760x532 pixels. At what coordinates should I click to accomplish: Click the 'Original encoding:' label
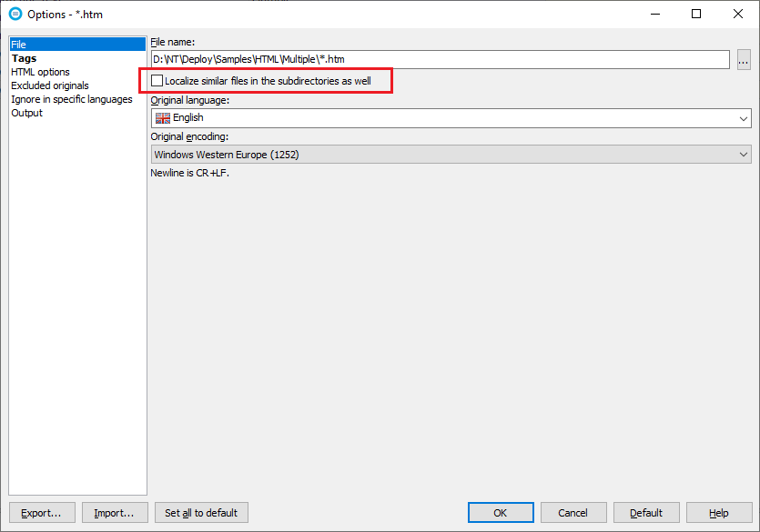tap(189, 137)
